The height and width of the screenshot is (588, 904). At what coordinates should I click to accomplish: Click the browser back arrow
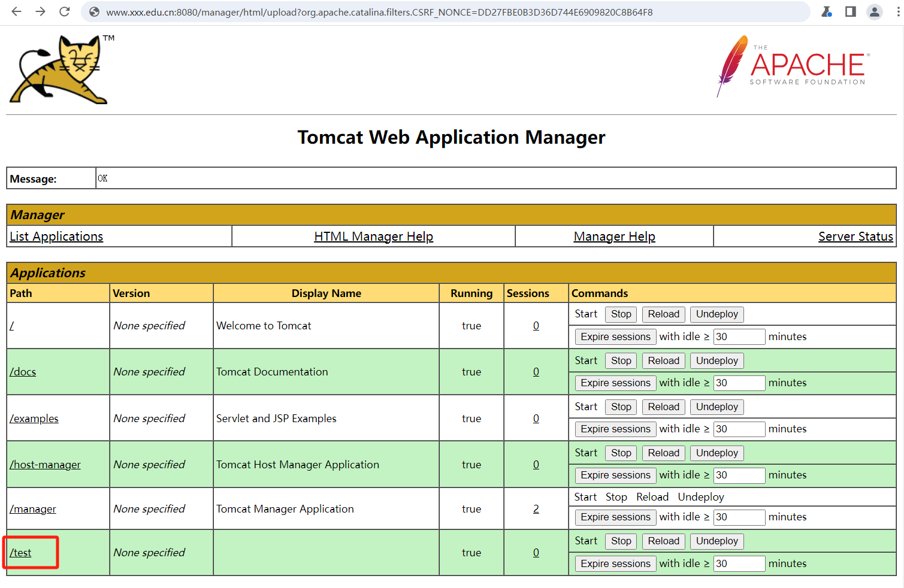16,11
